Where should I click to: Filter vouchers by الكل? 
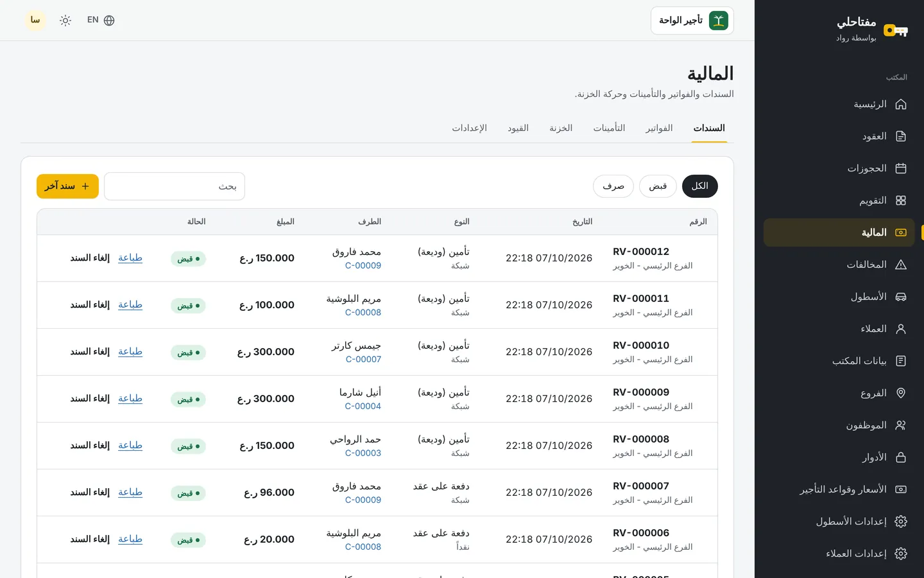(x=700, y=186)
